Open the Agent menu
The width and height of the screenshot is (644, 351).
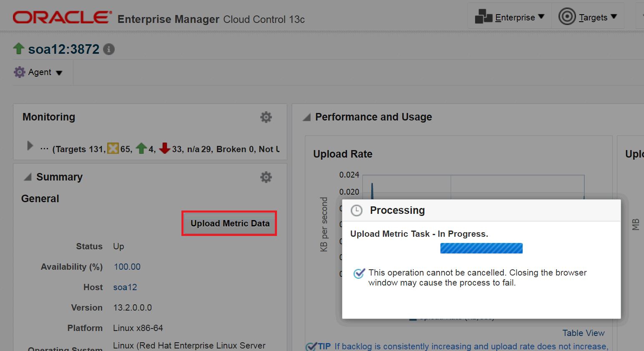40,72
